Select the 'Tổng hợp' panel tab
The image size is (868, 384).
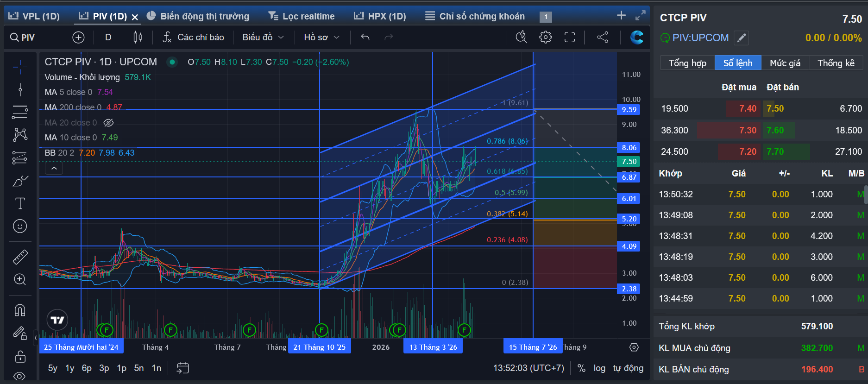point(687,63)
